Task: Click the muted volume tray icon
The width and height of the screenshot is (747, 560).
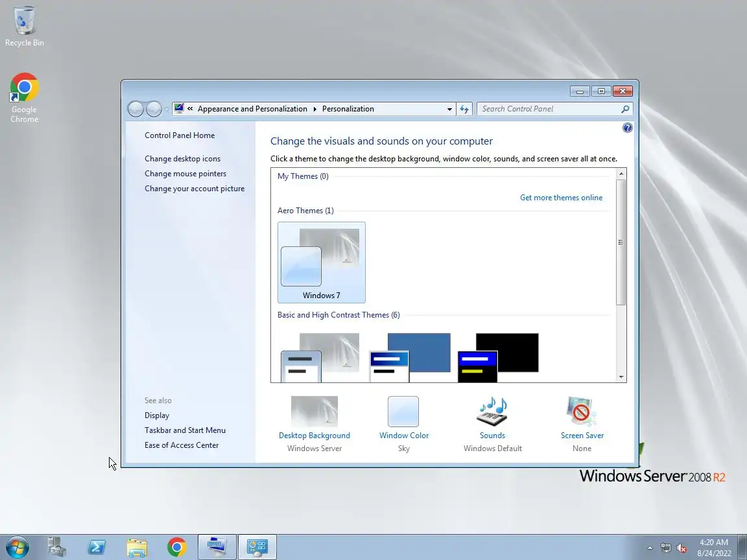Action: click(682, 548)
